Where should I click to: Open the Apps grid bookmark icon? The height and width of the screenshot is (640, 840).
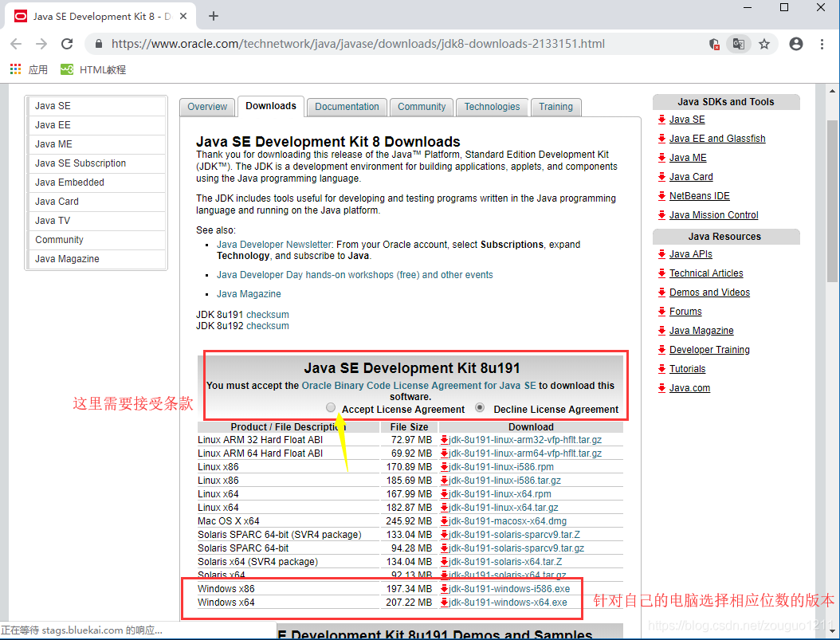[15, 69]
